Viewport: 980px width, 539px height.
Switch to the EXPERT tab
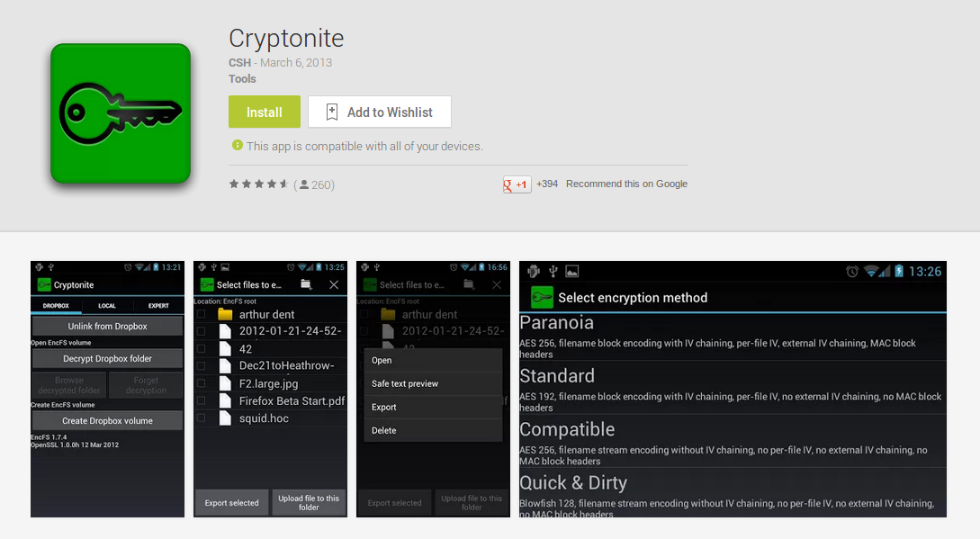(158, 306)
